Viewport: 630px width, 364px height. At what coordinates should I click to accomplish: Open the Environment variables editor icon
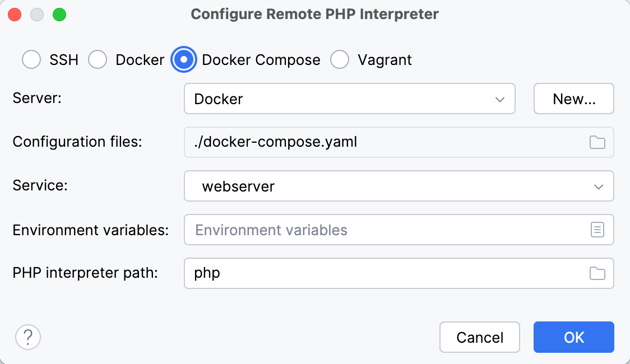[597, 230]
